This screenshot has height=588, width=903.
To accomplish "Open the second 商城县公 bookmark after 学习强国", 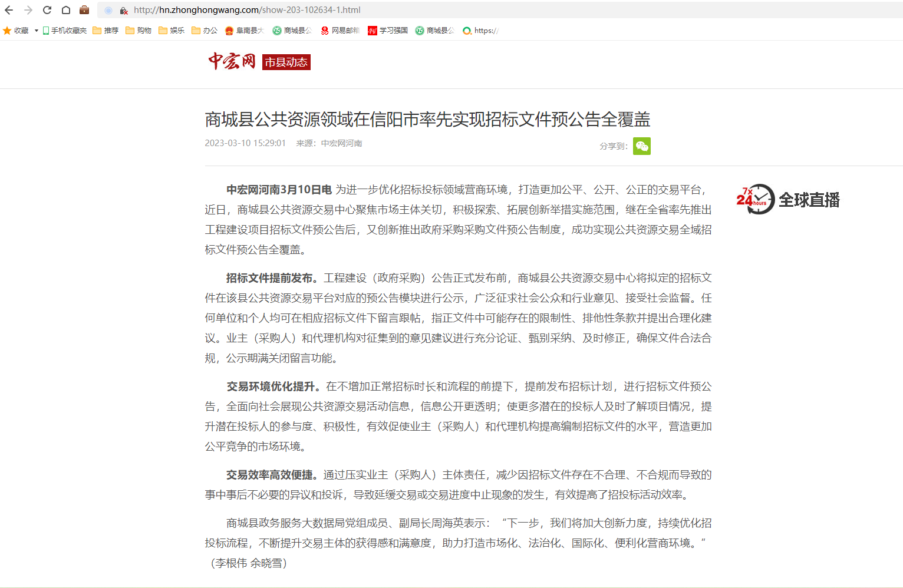I will (435, 31).
